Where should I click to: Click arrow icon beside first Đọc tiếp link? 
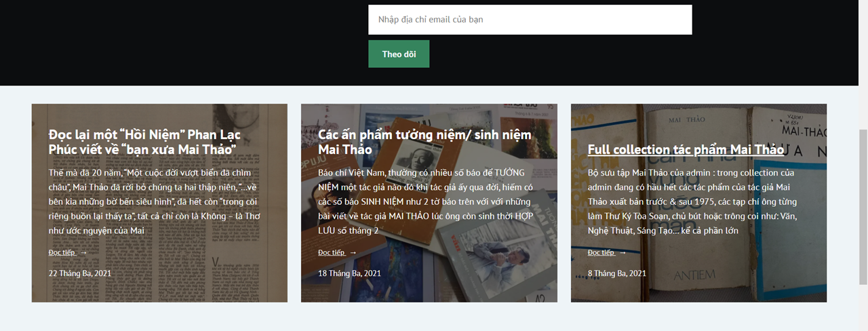click(84, 253)
